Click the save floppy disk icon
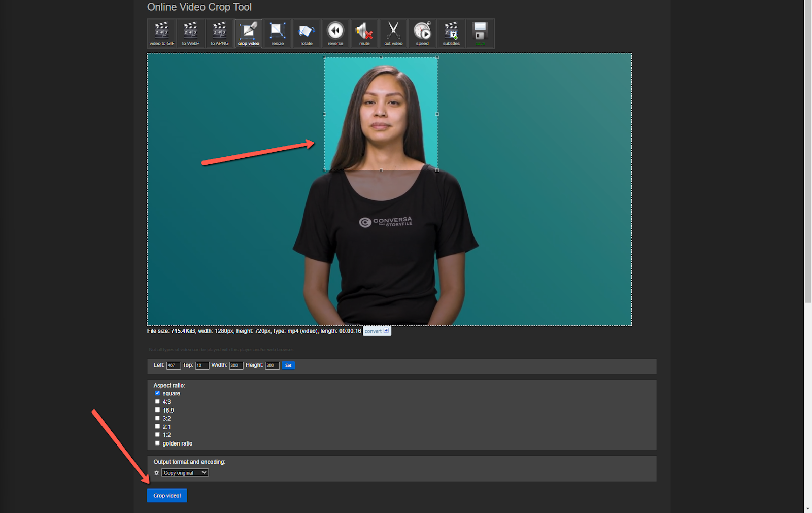The height and width of the screenshot is (513, 812). coord(480,33)
